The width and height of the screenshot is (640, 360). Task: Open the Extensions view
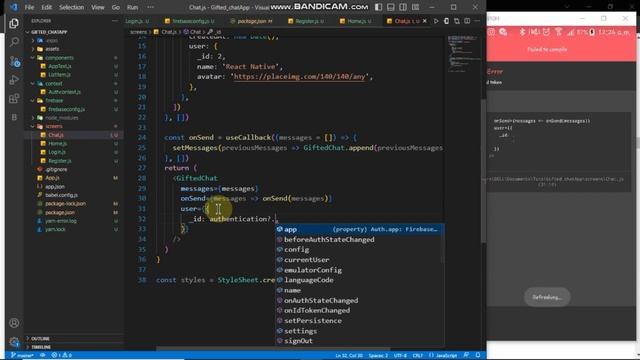pos(14,98)
